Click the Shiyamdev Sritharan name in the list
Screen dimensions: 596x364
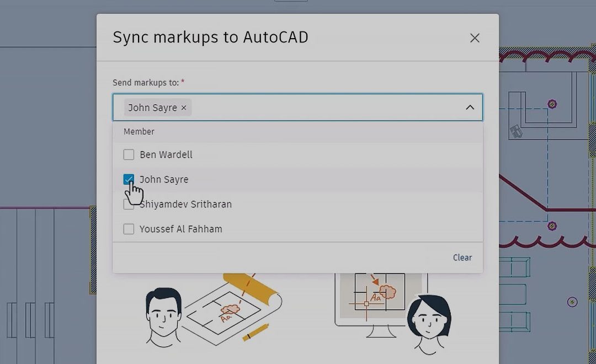185,205
